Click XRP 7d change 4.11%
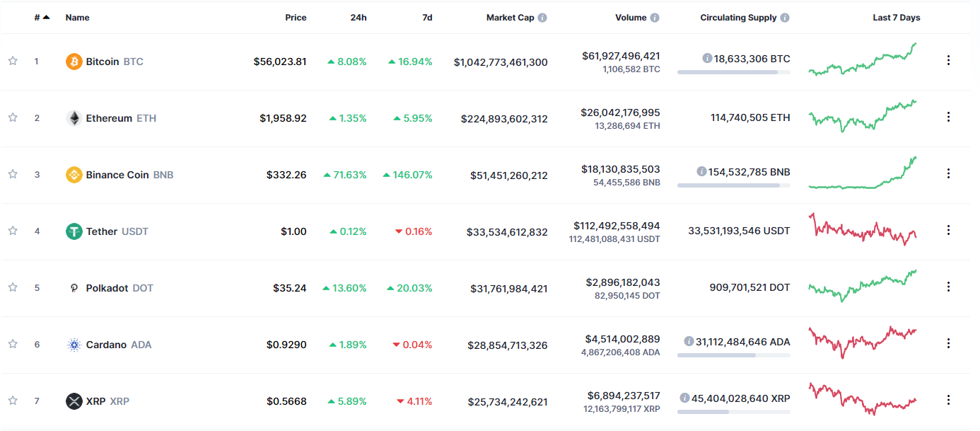The image size is (980, 431). pyautogui.click(x=414, y=401)
